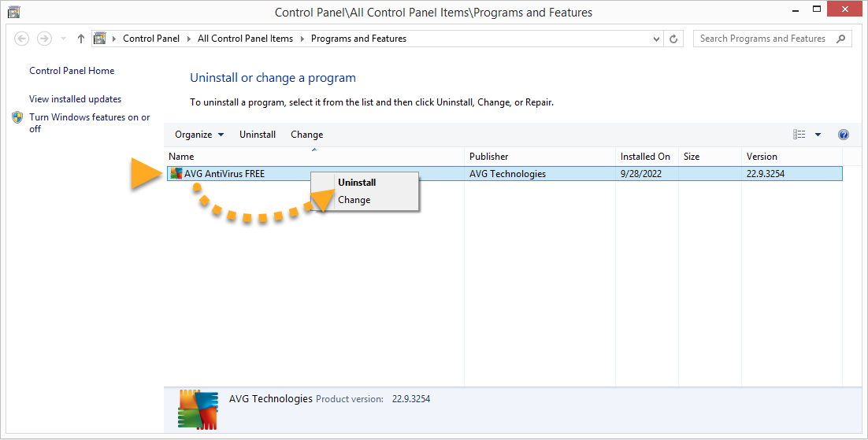Click the search magnifier icon
Image resolution: width=868 pixels, height=440 pixels.
(841, 39)
